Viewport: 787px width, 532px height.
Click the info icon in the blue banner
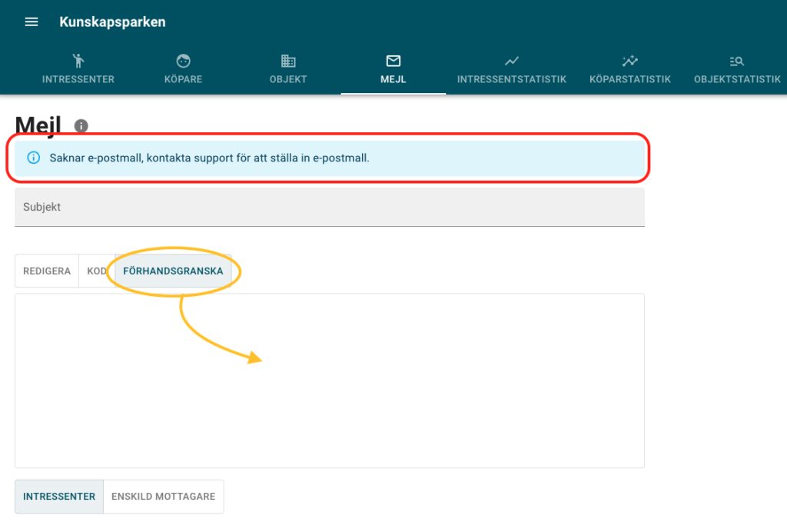[33, 158]
